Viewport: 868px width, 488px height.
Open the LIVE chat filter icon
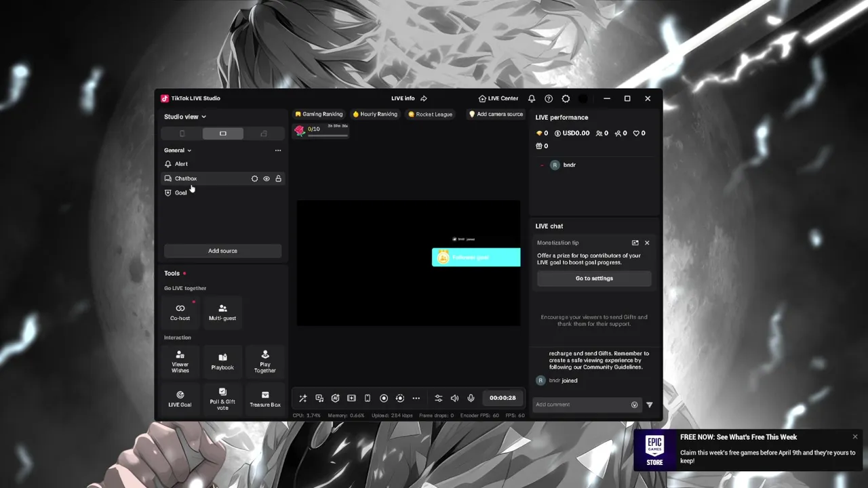point(650,405)
